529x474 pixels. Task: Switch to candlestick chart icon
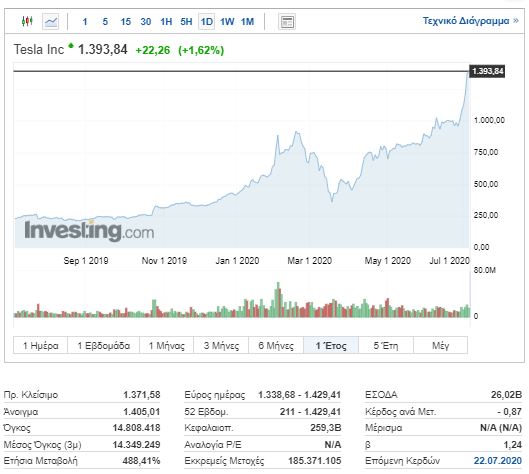27,22
